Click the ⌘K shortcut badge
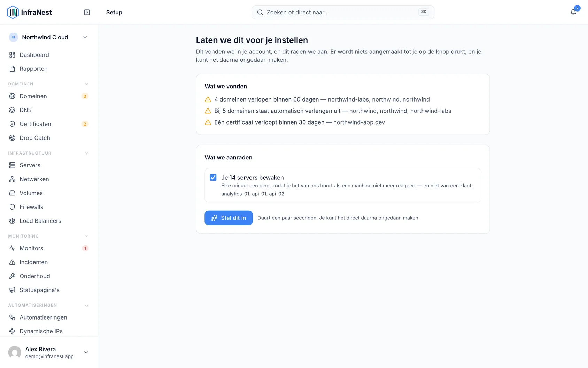The width and height of the screenshot is (588, 368). (424, 12)
